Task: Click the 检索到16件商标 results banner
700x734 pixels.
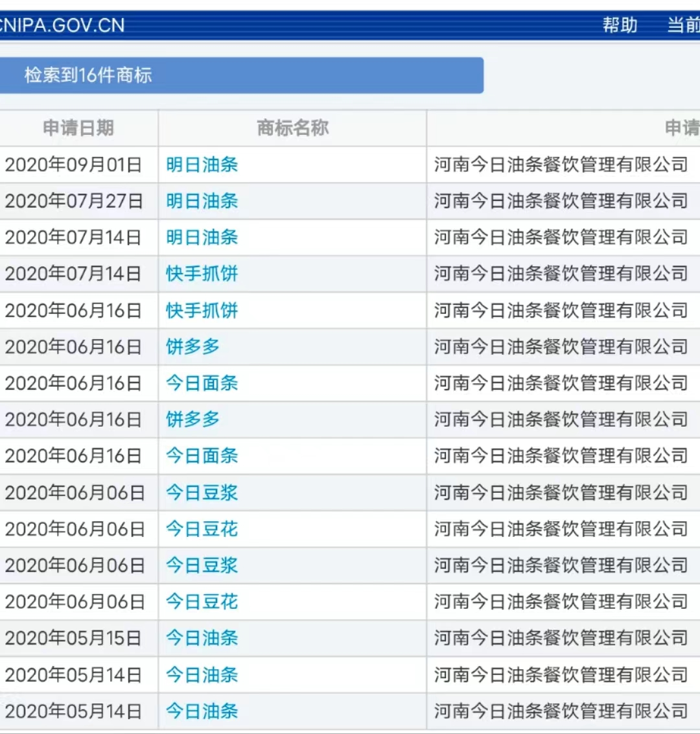Action: (x=241, y=75)
